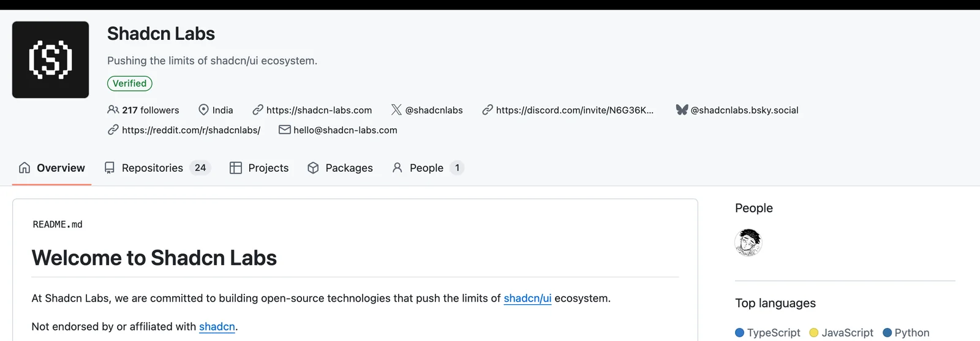
Task: Click link icon beside the Reddit URL
Action: [x=113, y=130]
